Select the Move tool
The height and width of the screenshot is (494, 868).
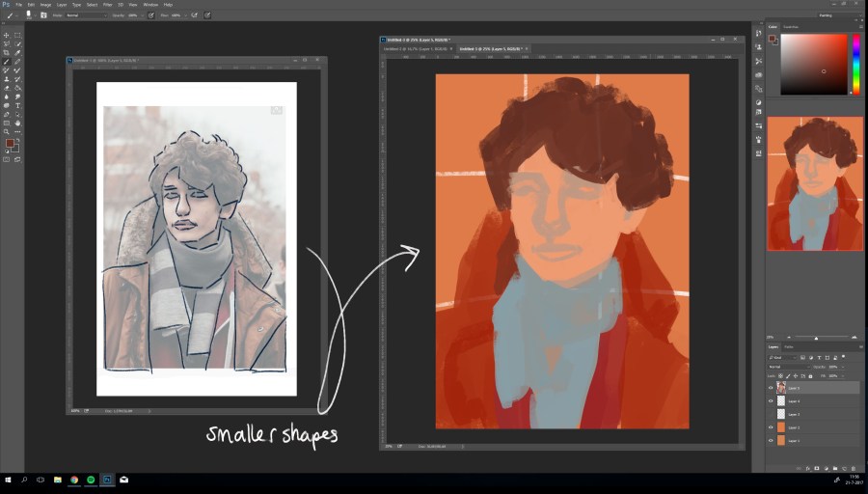pos(7,35)
